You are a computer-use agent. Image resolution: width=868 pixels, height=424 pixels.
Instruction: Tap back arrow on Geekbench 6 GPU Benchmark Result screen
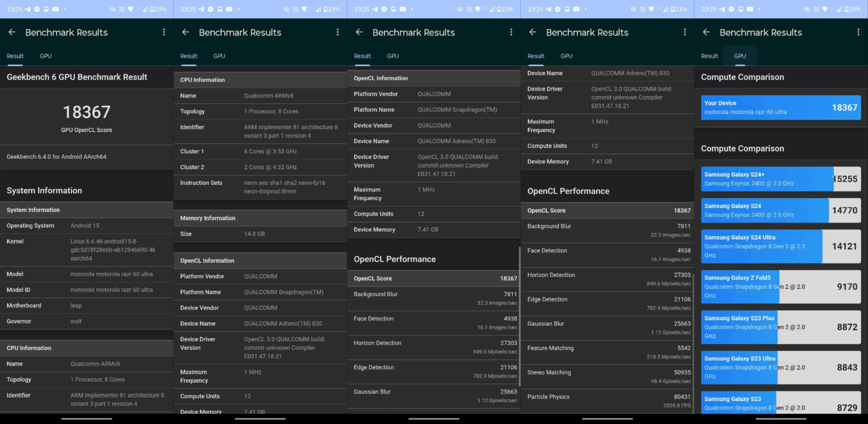click(12, 33)
